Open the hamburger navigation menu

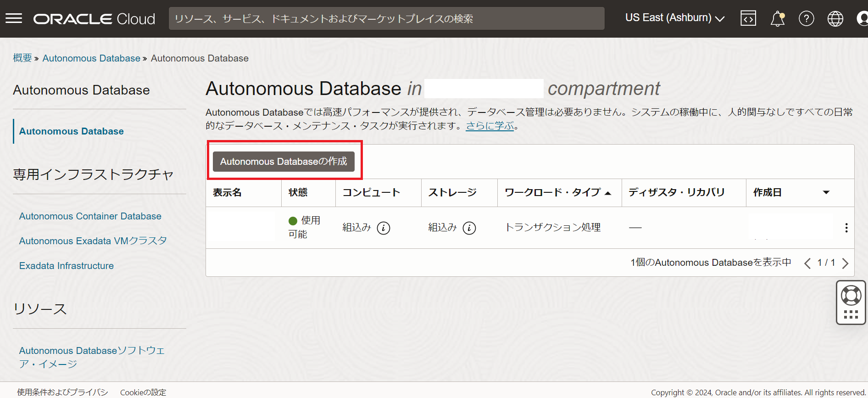[14, 18]
